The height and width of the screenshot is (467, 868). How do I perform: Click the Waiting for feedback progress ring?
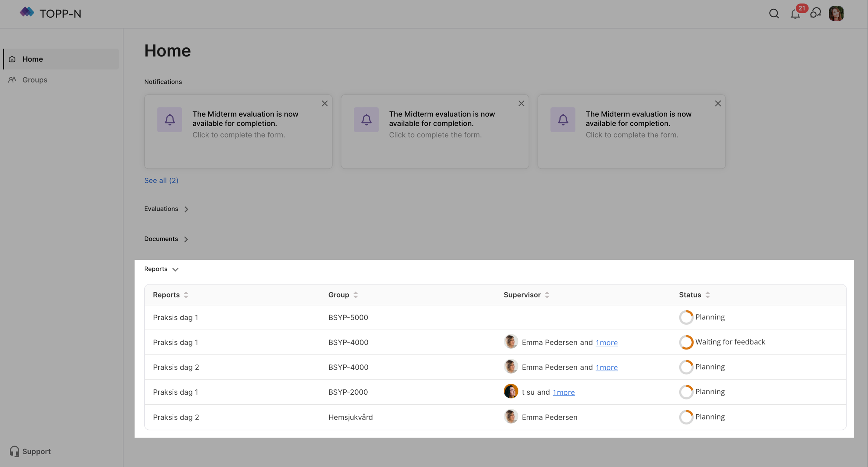pos(686,342)
